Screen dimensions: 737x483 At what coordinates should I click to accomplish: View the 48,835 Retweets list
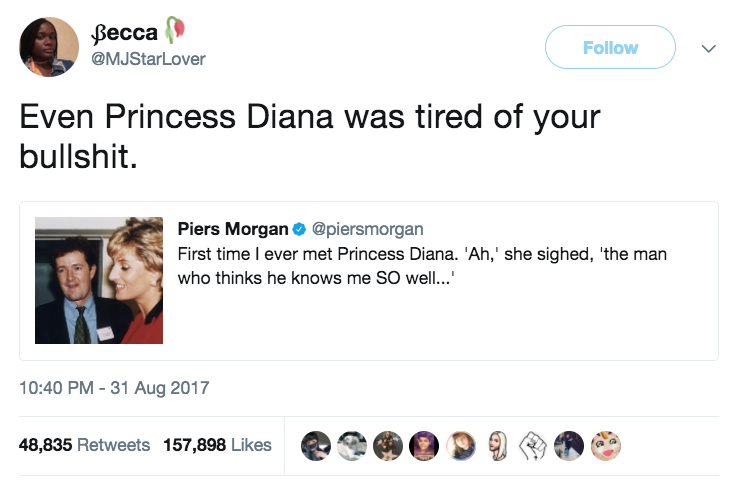85,445
